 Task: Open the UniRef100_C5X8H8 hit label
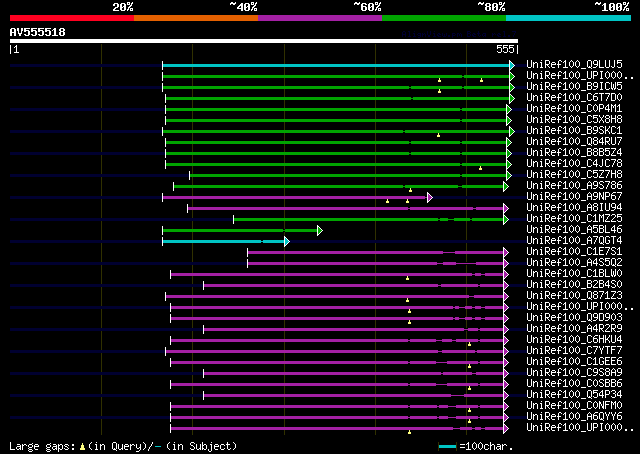(574, 119)
